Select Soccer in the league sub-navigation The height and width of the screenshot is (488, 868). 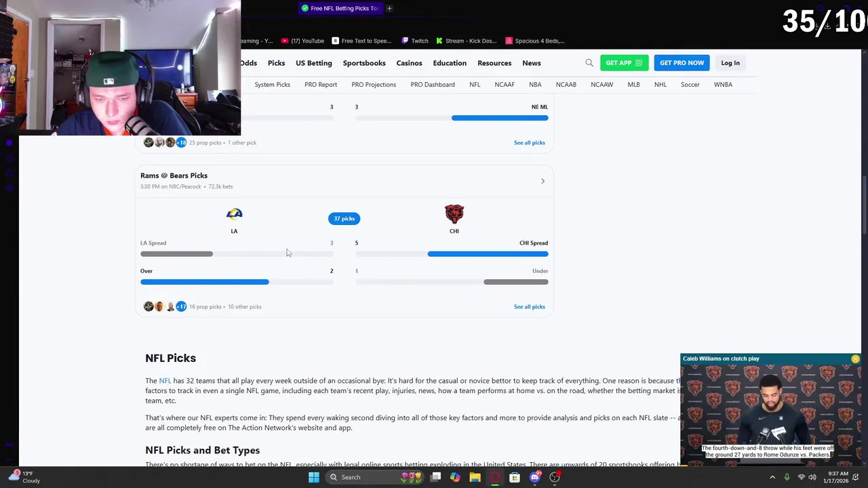[690, 85]
